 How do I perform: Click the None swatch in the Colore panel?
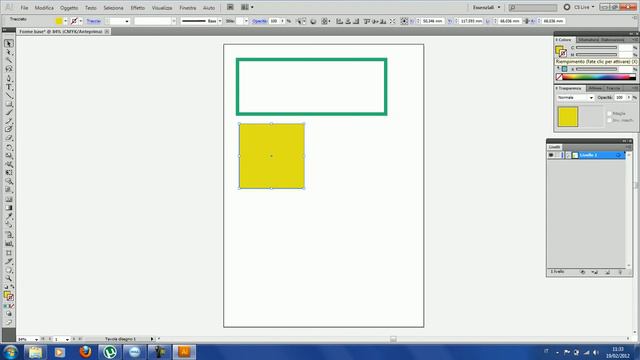(559, 77)
